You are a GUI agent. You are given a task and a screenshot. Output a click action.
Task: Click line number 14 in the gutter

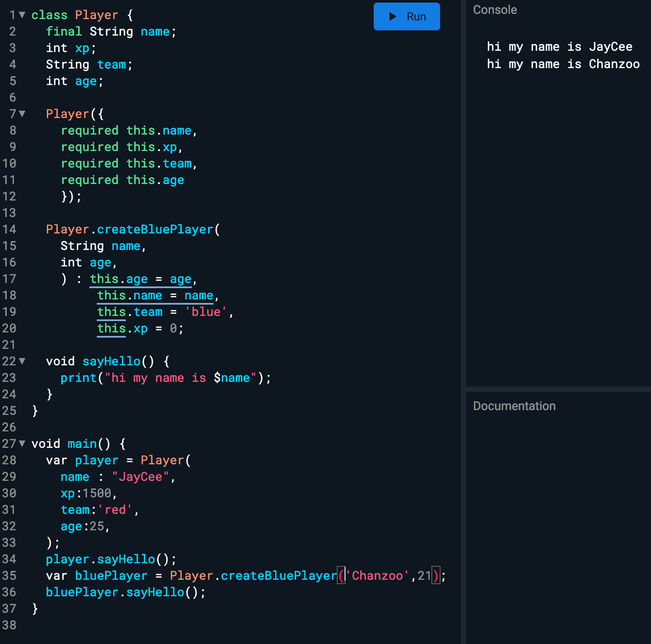[x=9, y=229]
